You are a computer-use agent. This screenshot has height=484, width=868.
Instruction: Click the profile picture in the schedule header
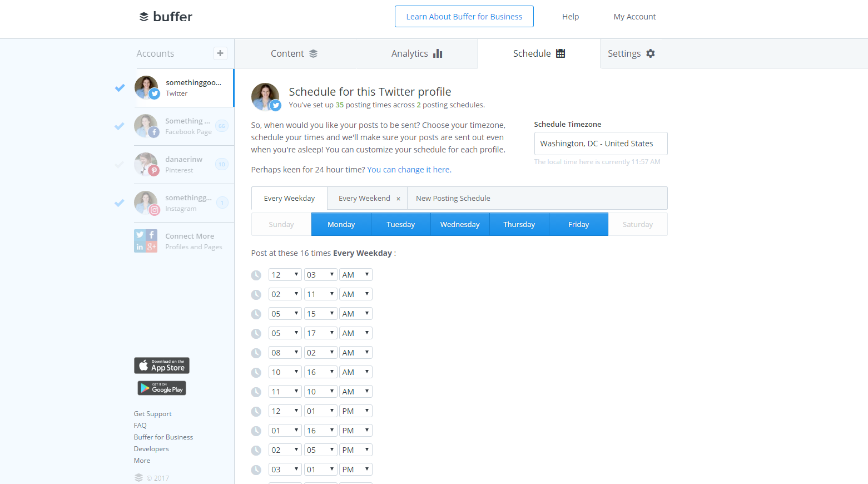tap(265, 97)
